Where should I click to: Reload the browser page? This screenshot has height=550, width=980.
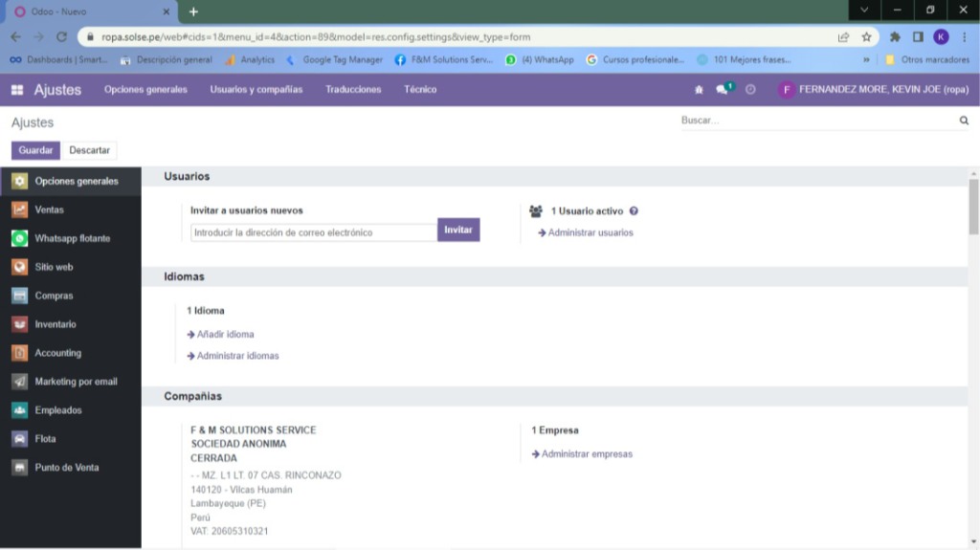[x=61, y=37]
